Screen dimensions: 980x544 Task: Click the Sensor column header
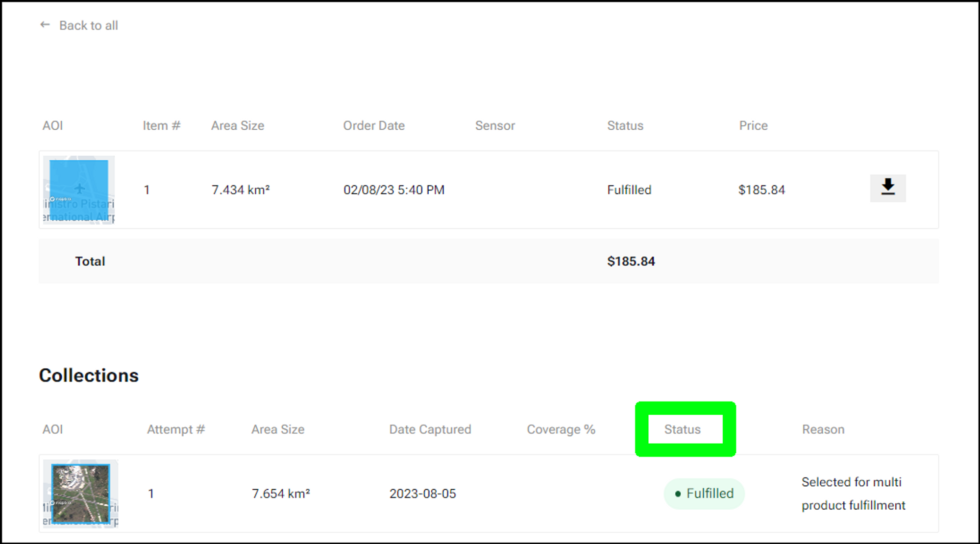tap(495, 126)
